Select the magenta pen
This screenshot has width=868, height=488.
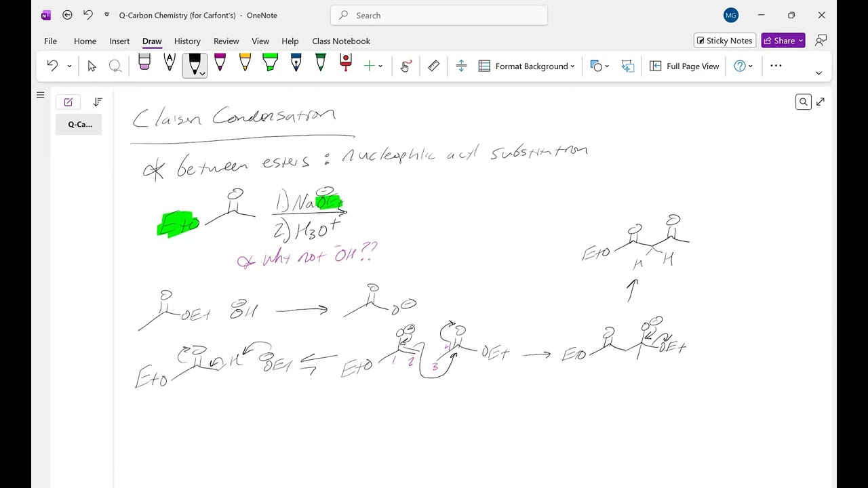click(220, 63)
